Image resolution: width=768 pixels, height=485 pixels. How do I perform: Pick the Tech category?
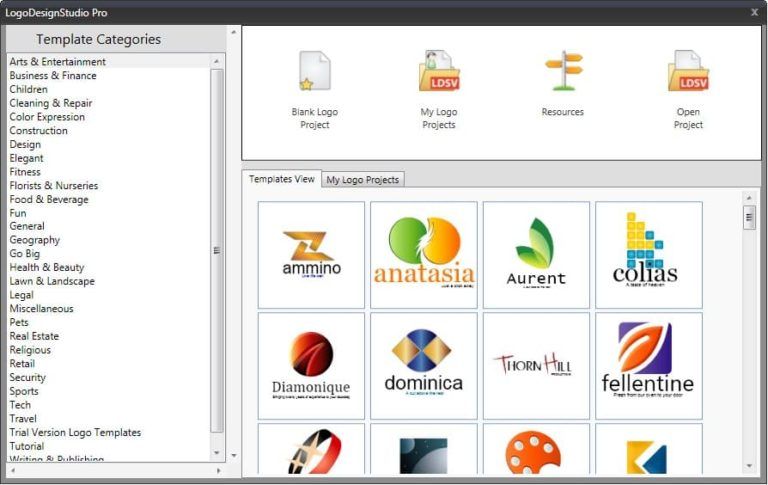click(20, 404)
